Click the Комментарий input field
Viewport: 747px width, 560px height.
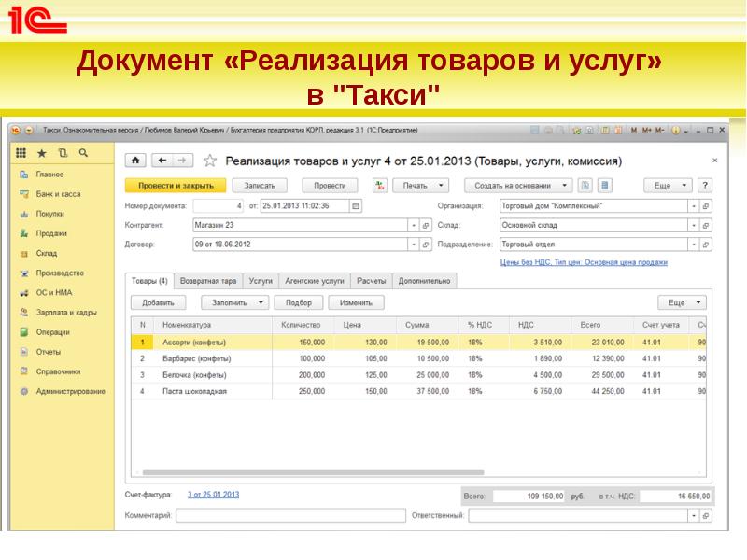pyautogui.click(x=290, y=516)
